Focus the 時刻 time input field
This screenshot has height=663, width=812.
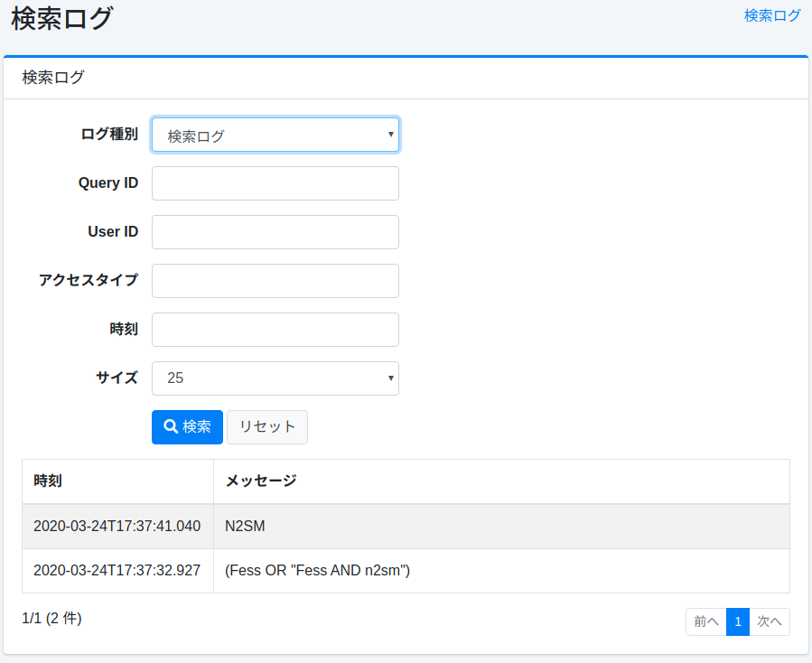[275, 329]
